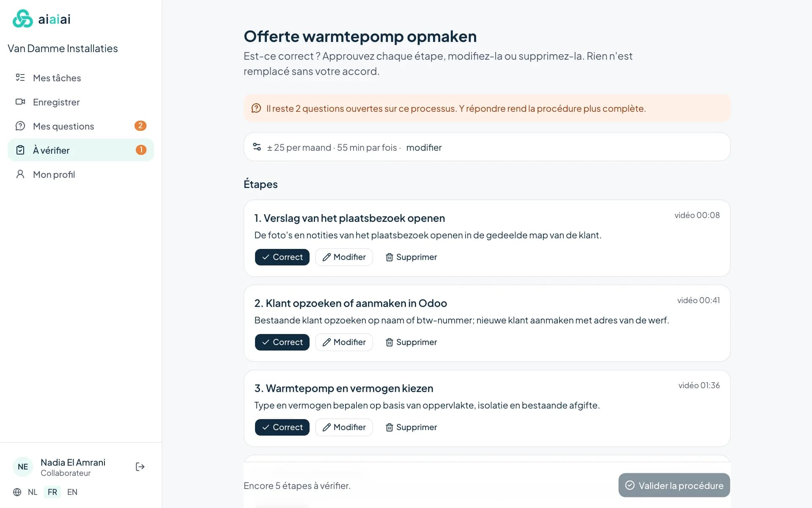Click the settings sliders icon near frequency

pyautogui.click(x=257, y=147)
